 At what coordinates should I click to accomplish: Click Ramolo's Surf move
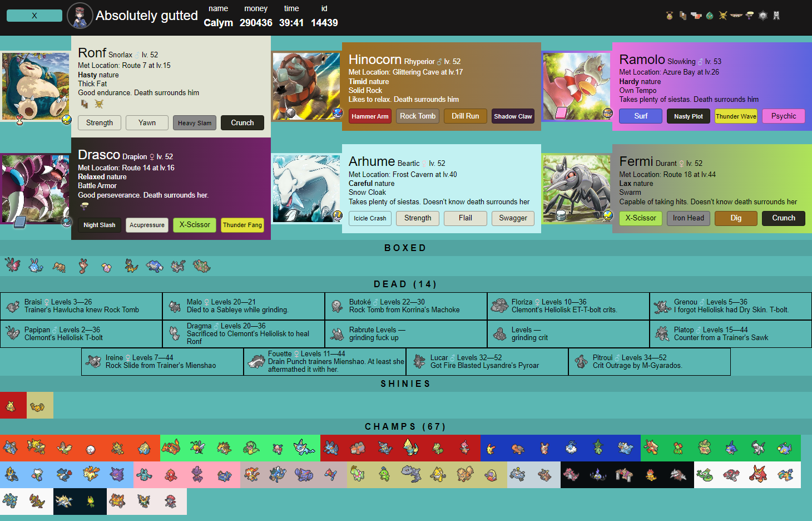click(x=641, y=116)
